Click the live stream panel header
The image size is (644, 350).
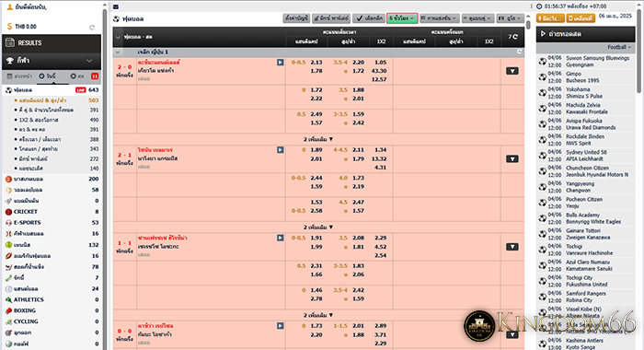[x=586, y=34]
